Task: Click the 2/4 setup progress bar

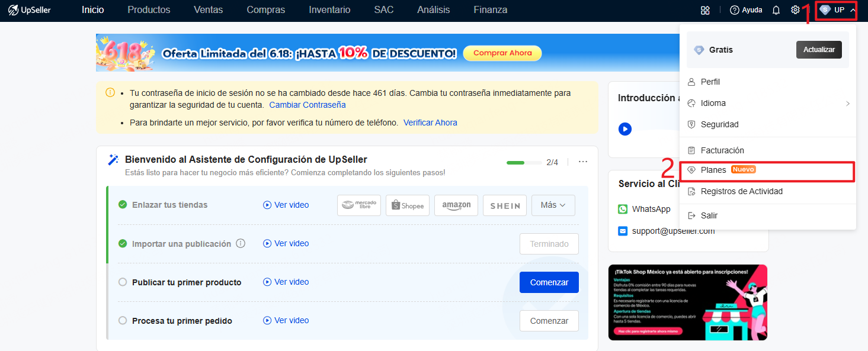Action: pyautogui.click(x=524, y=162)
